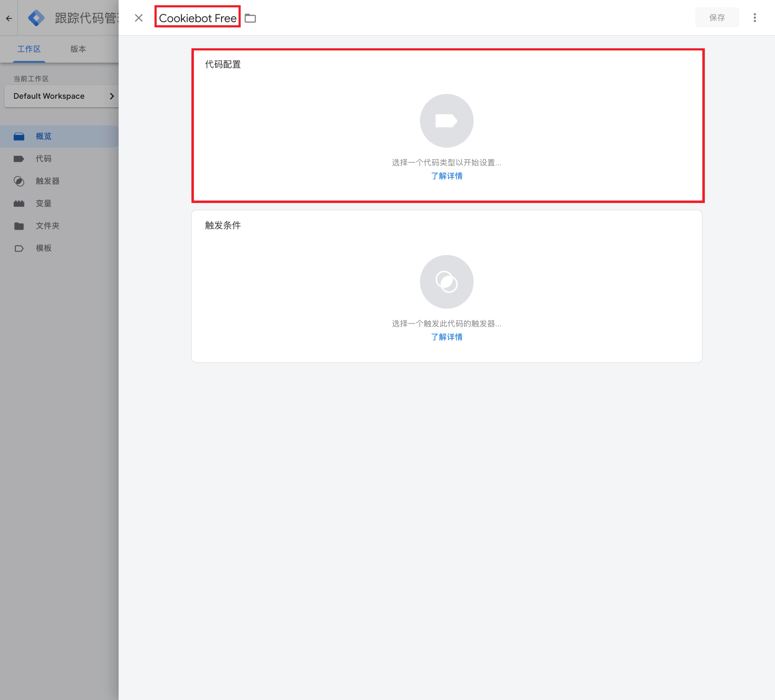This screenshot has width=775, height=700.
Task: Open 变量 (Variables) in sidebar
Action: click(43, 203)
